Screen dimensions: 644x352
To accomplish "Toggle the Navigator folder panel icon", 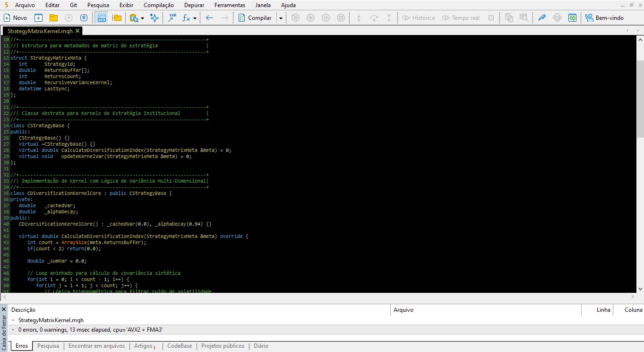I will [x=117, y=18].
